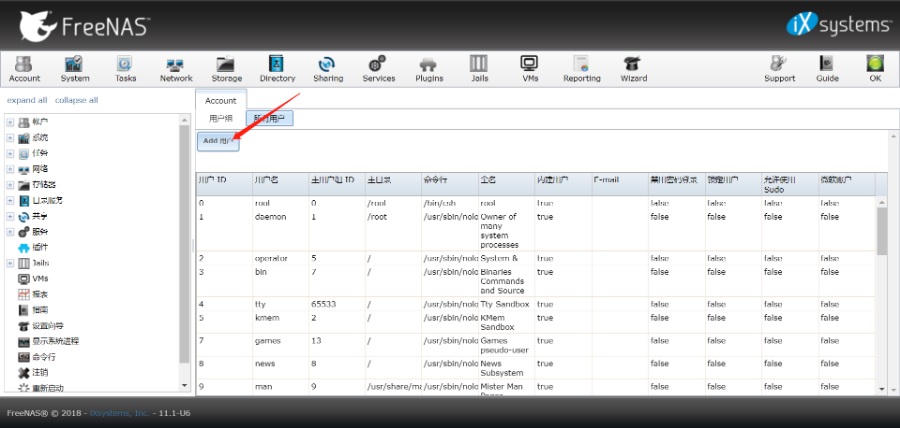The image size is (900, 428).
Task: Click the Binaries Commands and Source cell
Action: point(506,281)
